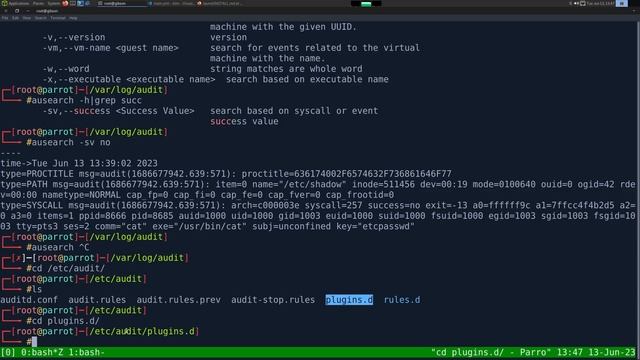Click auditd.conf file name in ls output
Screen dimensions: 640x360
[x=29, y=300]
